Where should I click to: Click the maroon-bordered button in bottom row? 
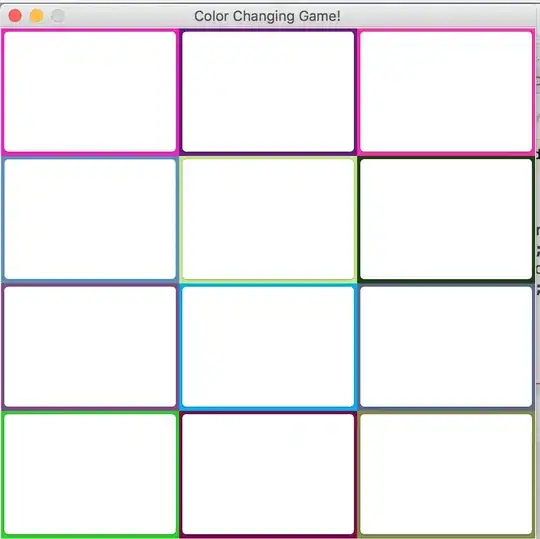tap(268, 474)
